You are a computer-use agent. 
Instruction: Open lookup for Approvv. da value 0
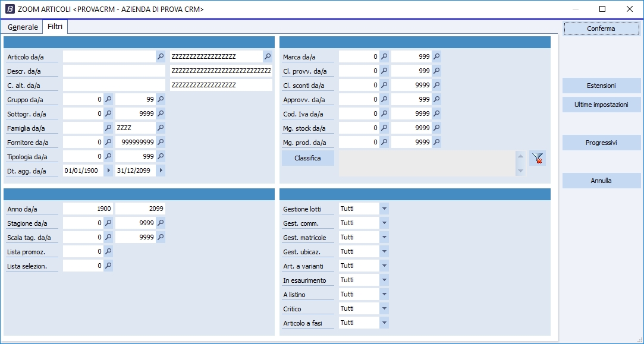click(x=384, y=99)
